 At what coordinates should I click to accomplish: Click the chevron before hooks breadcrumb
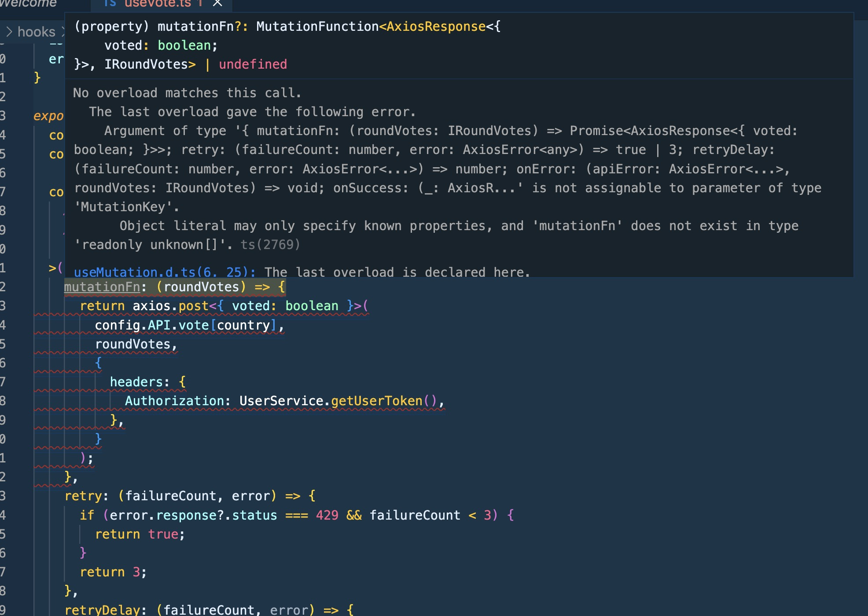tap(9, 32)
